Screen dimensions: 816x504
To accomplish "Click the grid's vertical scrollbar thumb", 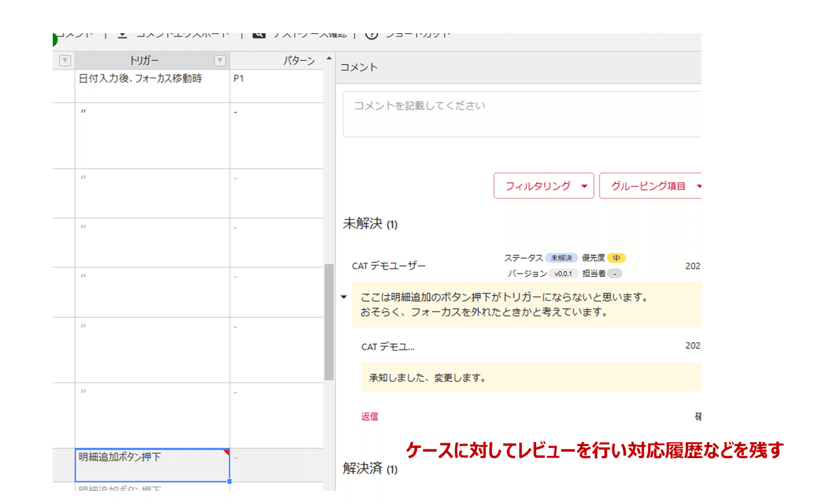I will (329, 322).
